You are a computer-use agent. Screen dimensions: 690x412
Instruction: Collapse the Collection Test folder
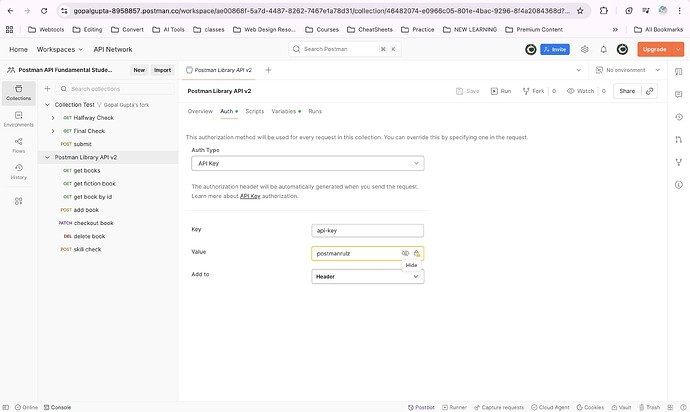coord(47,105)
